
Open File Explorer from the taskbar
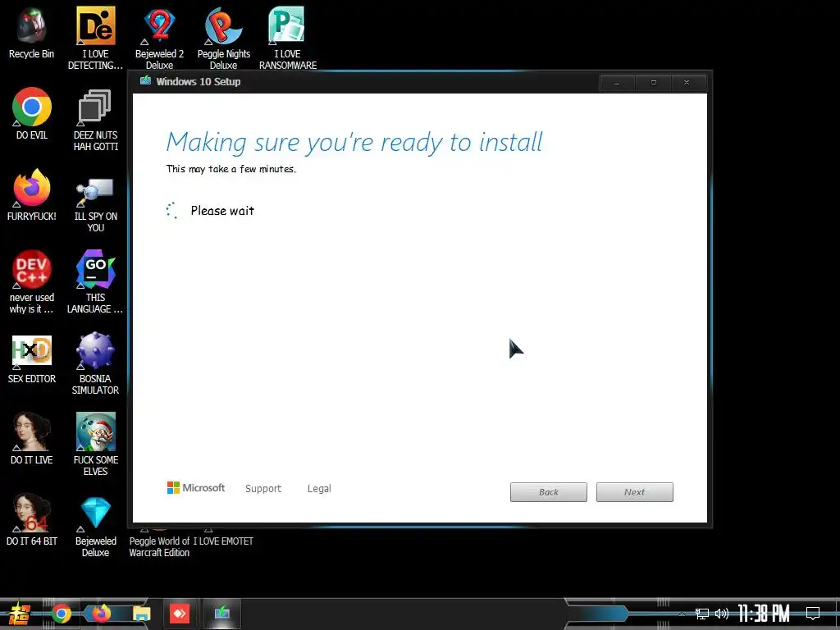[141, 614]
